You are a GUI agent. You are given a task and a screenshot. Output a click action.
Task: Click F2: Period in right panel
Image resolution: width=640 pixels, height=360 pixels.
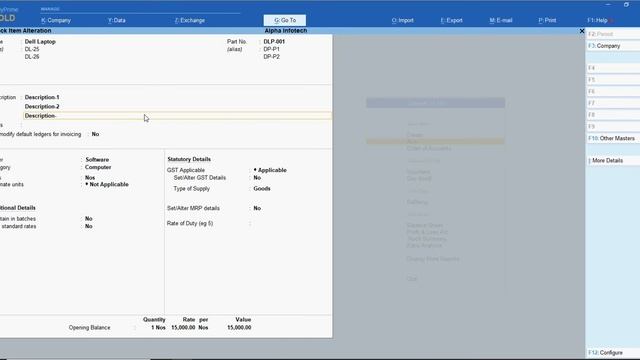pyautogui.click(x=613, y=34)
